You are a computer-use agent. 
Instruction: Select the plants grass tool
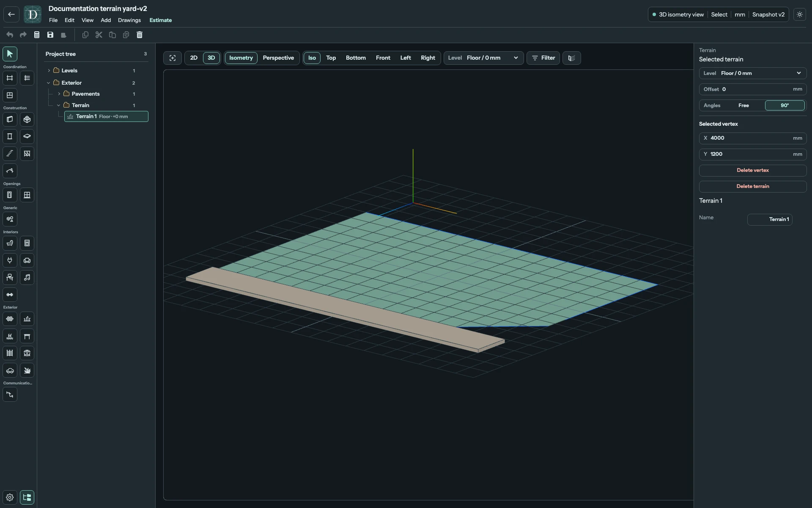pyautogui.click(x=27, y=370)
